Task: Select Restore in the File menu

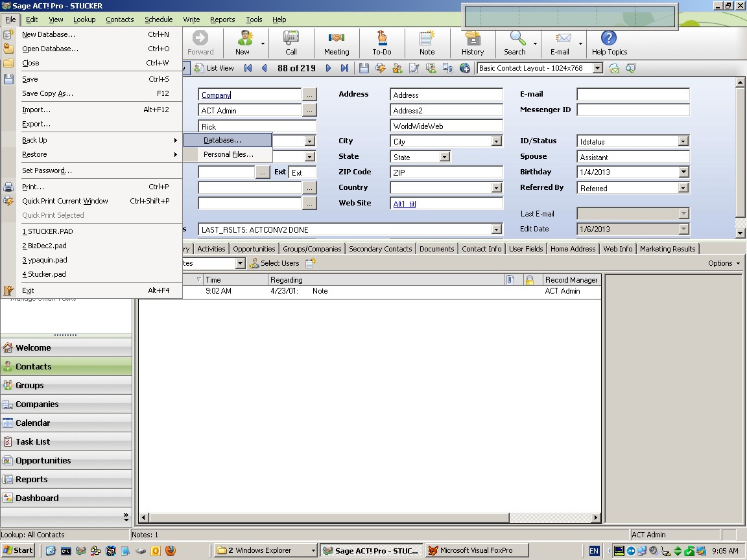Action: click(93, 154)
